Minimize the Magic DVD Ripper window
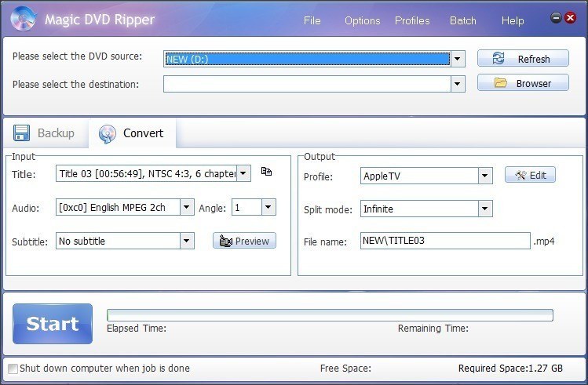 click(x=556, y=17)
